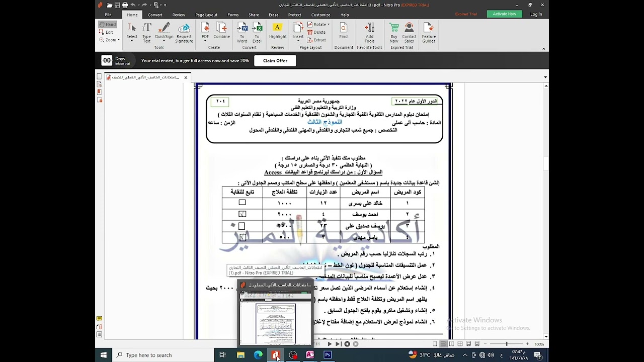Open the Find tool
Viewport: 644px width, 362px height.
click(343, 30)
